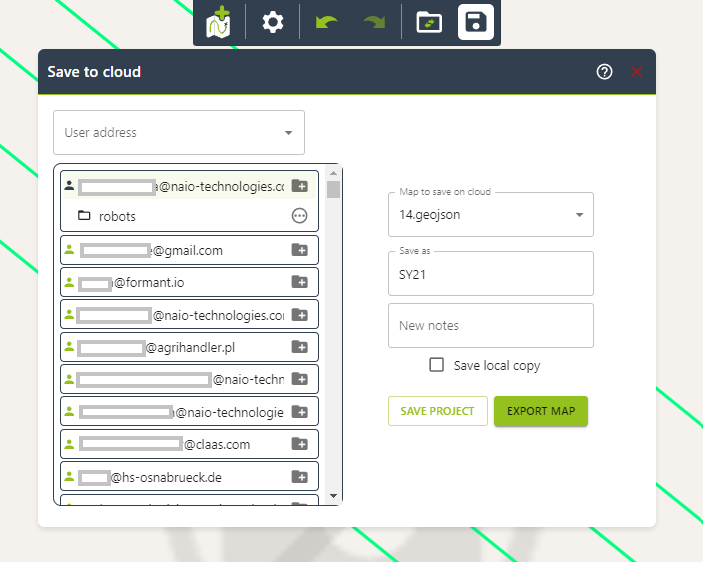Image resolution: width=703 pixels, height=562 pixels.
Task: Click the New notes text field
Action: tap(490, 326)
